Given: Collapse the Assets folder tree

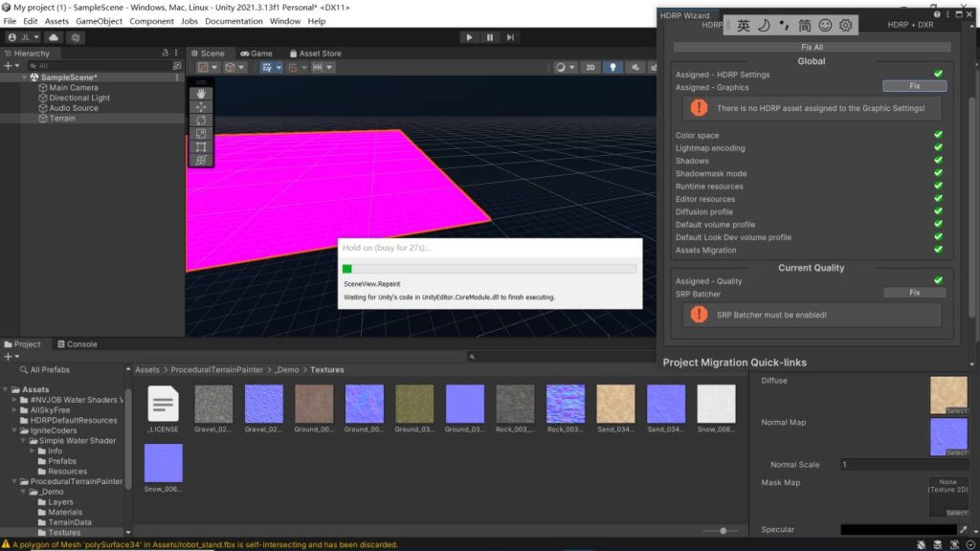Looking at the screenshot, I should click(6, 389).
